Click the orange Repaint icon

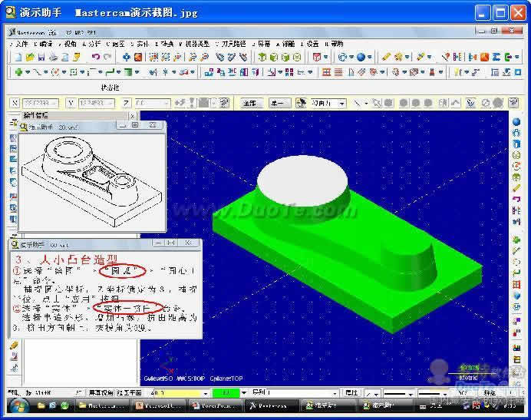pyautogui.click(x=138, y=57)
